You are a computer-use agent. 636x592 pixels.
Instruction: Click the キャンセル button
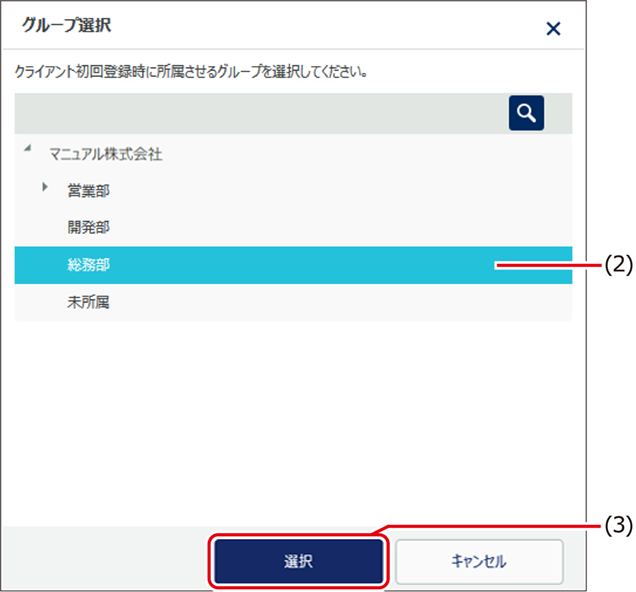coord(479,562)
